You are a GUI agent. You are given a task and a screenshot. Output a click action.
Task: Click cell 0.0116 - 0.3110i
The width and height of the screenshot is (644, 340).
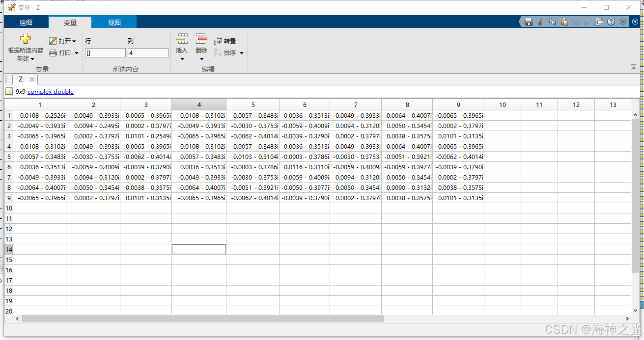coord(305,167)
